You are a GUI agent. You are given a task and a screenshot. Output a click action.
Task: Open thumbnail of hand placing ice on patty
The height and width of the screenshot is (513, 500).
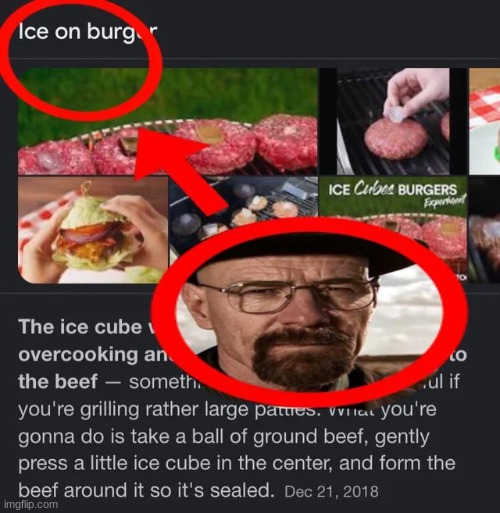(x=393, y=121)
